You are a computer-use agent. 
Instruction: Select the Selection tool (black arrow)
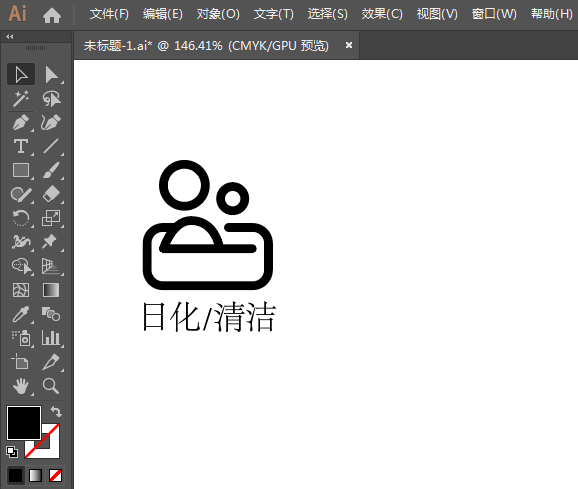click(x=21, y=74)
